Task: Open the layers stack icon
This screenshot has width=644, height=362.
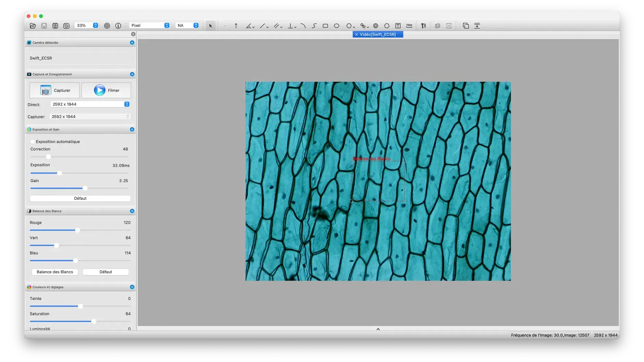Action: pyautogui.click(x=438, y=26)
